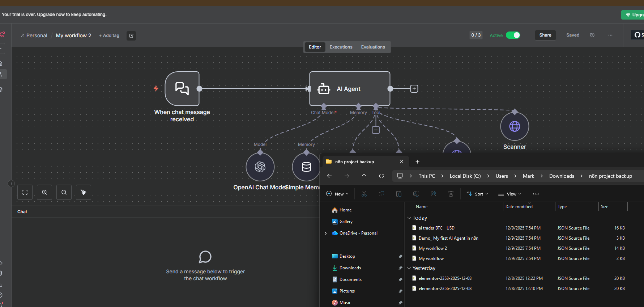The image size is (644, 307).
Task: Go up one folder level
Action: click(364, 176)
